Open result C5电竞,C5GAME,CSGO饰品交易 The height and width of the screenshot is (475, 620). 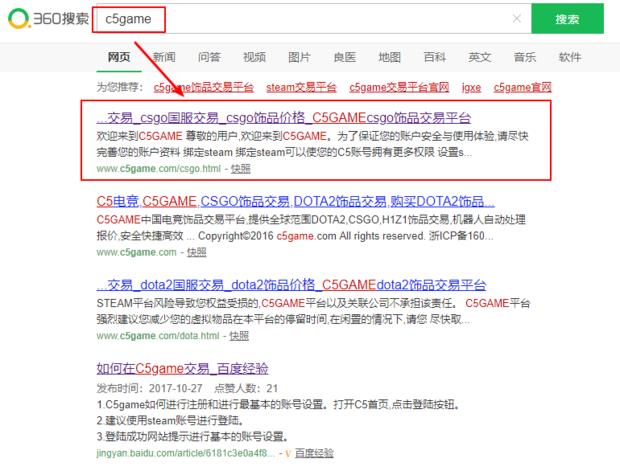(x=295, y=202)
